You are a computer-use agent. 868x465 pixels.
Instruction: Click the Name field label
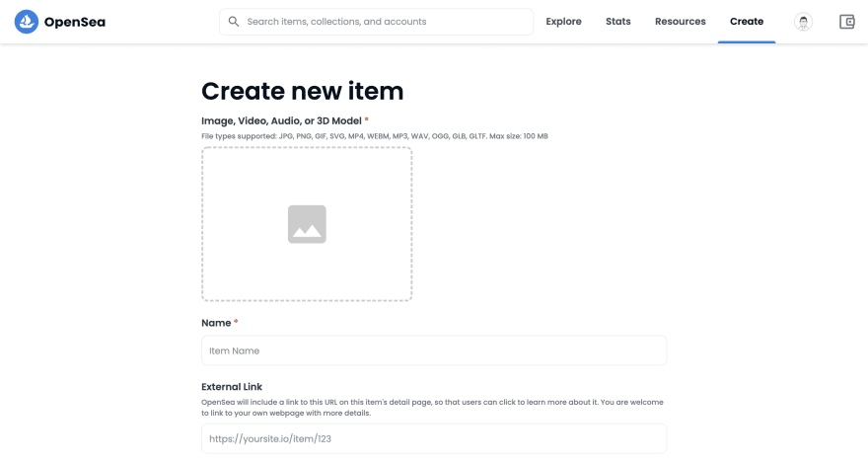(216, 323)
